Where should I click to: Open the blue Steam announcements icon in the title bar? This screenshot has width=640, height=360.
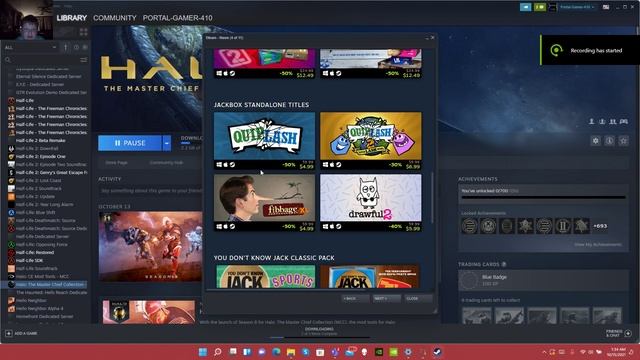point(526,7)
